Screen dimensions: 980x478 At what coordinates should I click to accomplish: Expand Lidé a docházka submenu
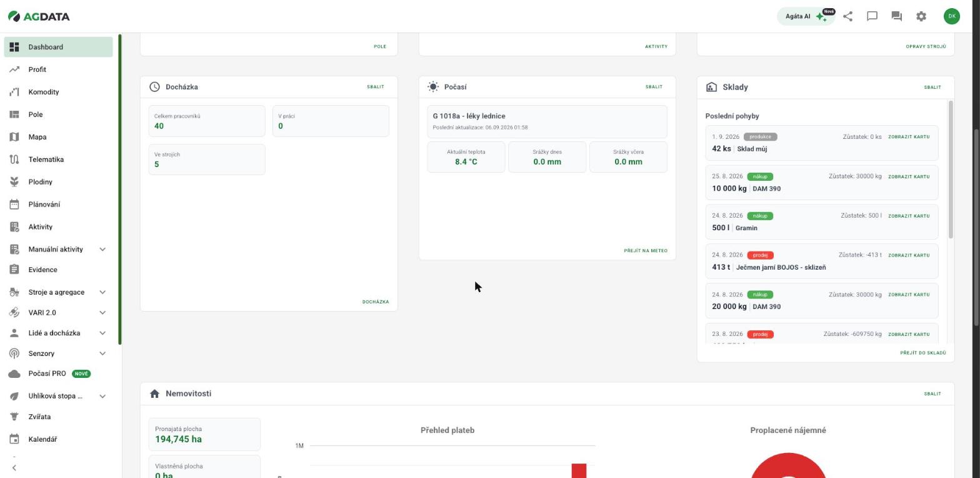(x=102, y=333)
